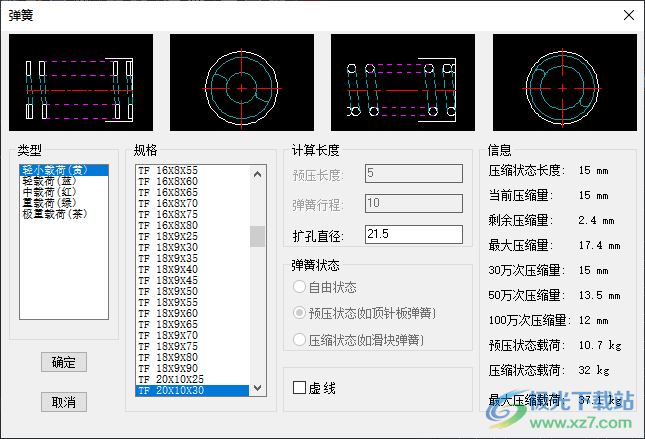Click the 确定 button
Image resolution: width=645 pixels, height=439 pixels.
[x=64, y=362]
